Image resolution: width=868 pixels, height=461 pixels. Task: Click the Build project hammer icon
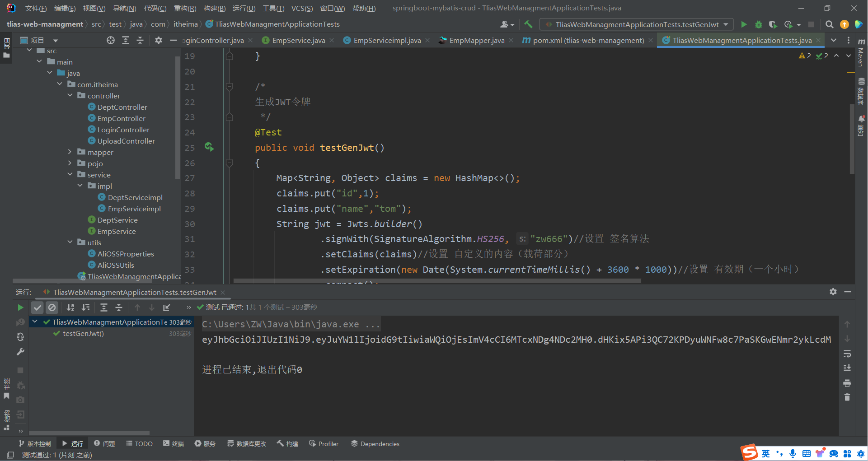528,24
